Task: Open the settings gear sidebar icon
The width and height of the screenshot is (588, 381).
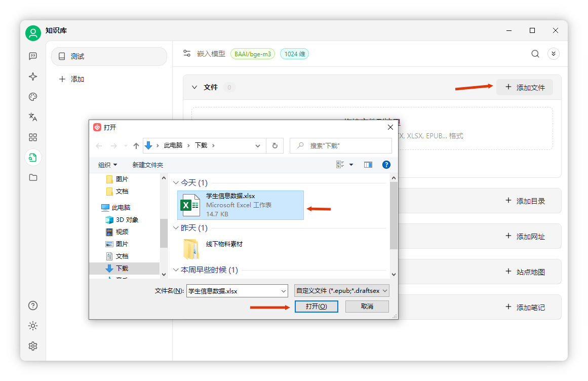Action: 33,346
